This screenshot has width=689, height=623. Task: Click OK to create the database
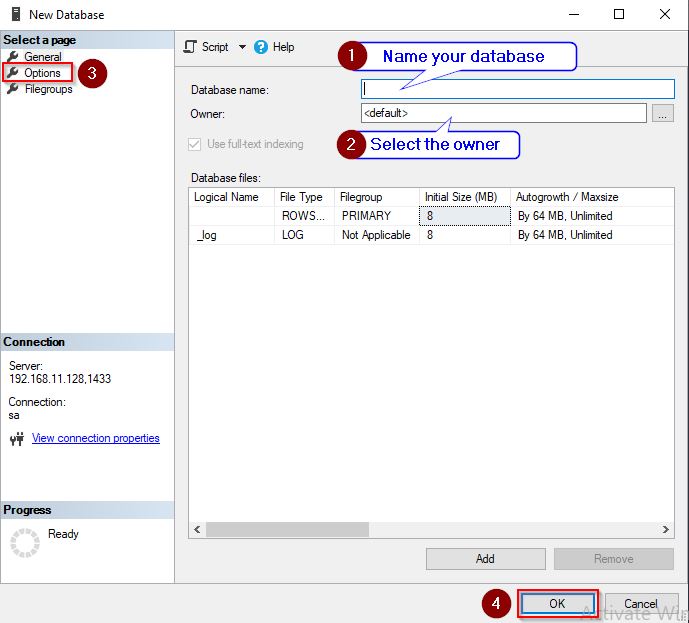(x=557, y=604)
